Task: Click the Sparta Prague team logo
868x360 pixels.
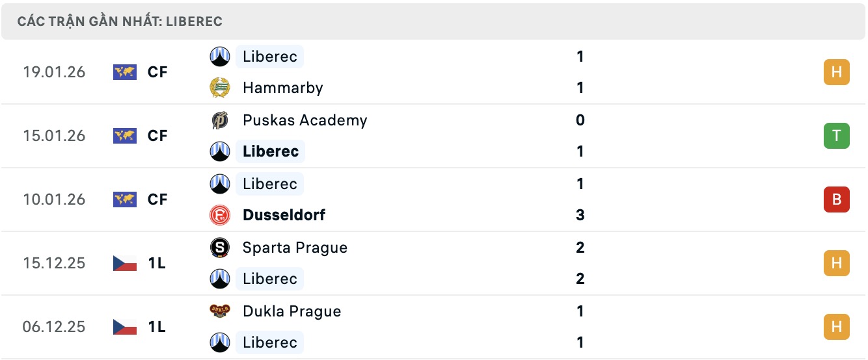Action: point(220,248)
